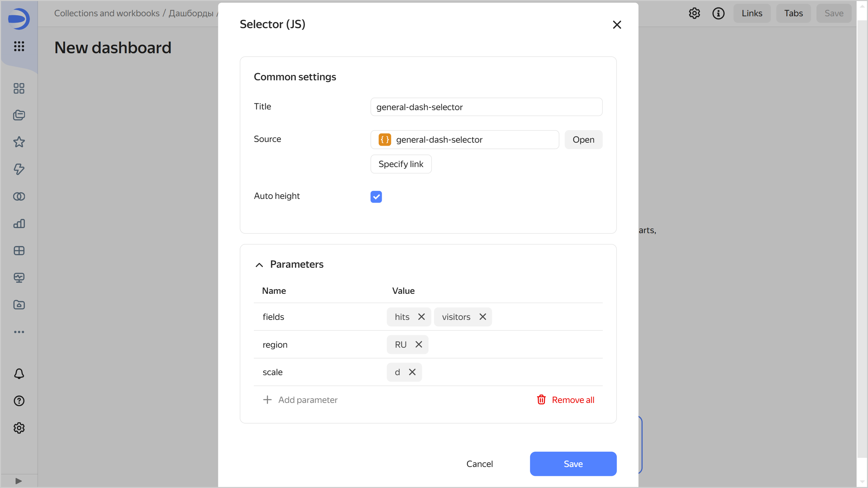Viewport: 868px width, 488px height.
Task: Open notifications via the bell icon
Action: (19, 373)
